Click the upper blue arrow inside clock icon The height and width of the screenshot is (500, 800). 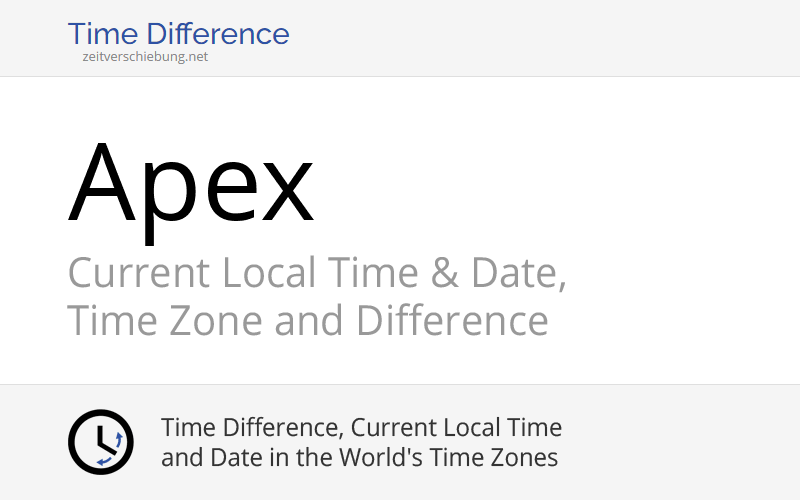119,439
